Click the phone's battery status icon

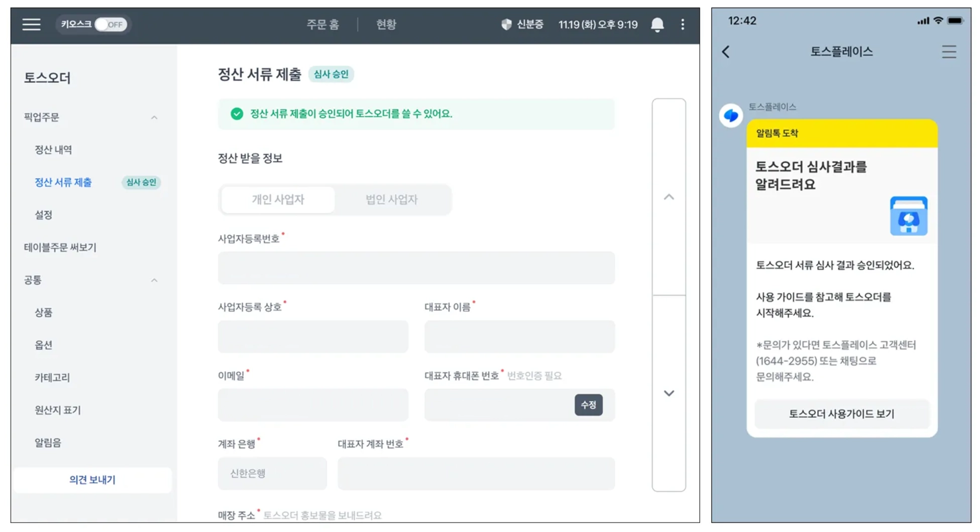(x=955, y=21)
